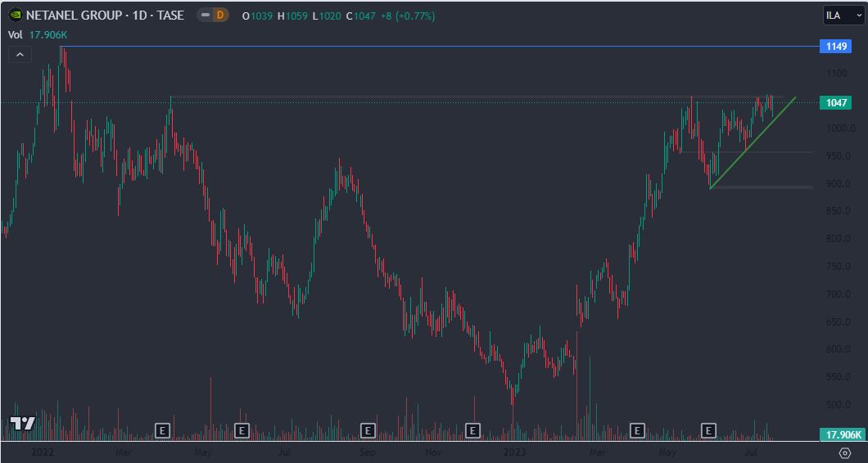Viewport: 868px width, 463px height.
Task: Click the TradingView logo in the corner
Action: [x=23, y=424]
